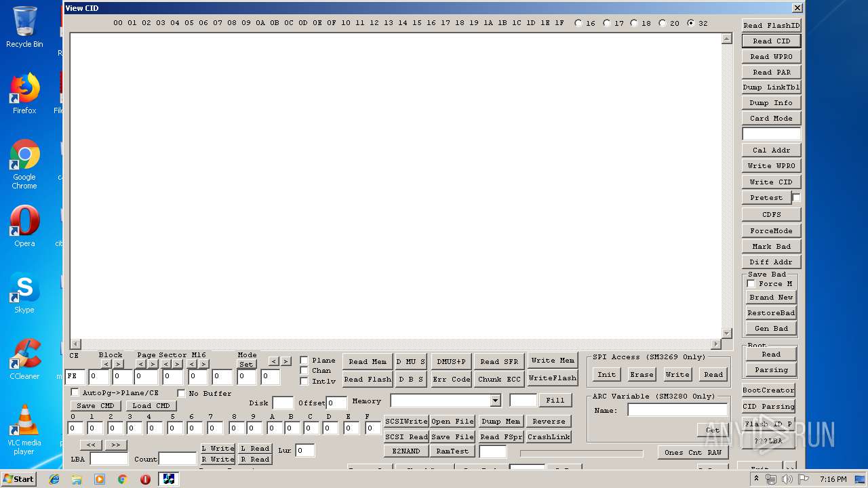The width and height of the screenshot is (868, 488).
Task: Click the >> button above LBA
Action: (115, 445)
